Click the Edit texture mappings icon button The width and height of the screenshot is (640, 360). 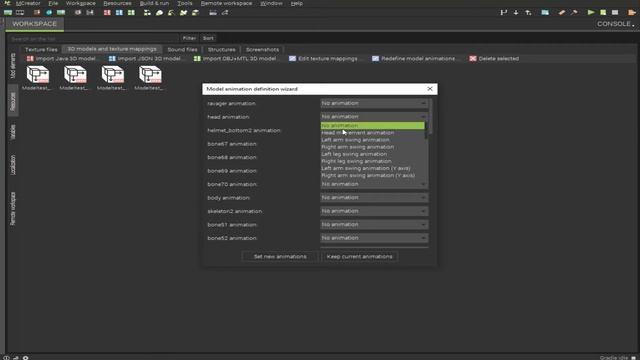point(323,59)
